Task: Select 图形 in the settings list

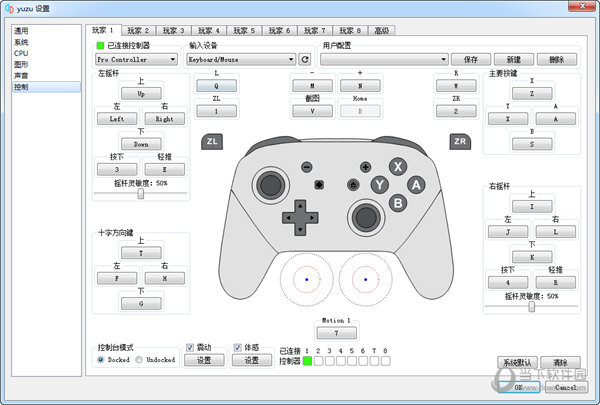Action: click(21, 65)
